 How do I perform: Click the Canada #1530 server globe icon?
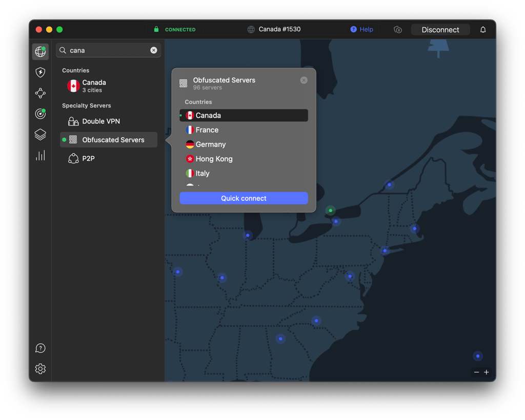click(251, 29)
